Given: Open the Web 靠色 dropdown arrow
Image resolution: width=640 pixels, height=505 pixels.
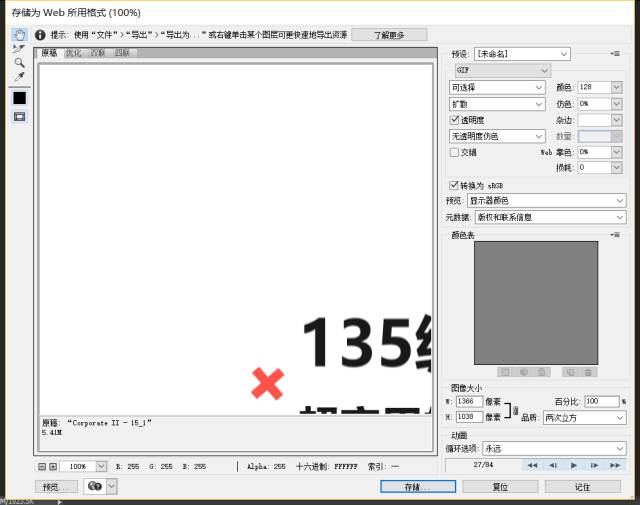Looking at the screenshot, I should coord(616,152).
